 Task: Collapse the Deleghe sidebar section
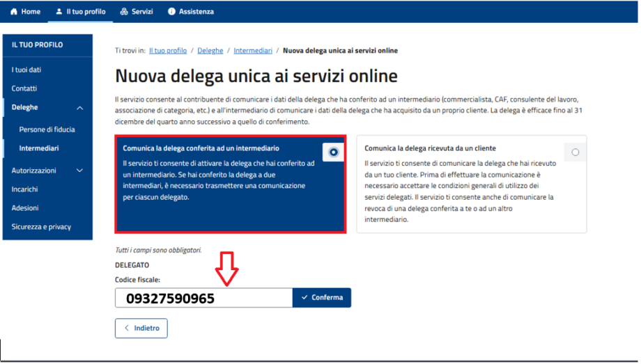tap(79, 108)
